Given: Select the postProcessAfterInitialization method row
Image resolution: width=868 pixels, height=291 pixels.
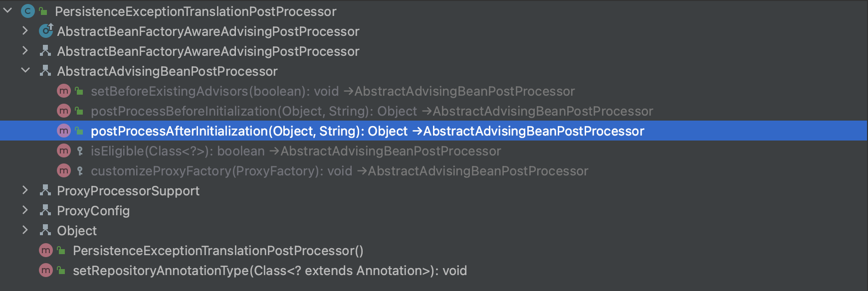Looking at the screenshot, I should [367, 131].
